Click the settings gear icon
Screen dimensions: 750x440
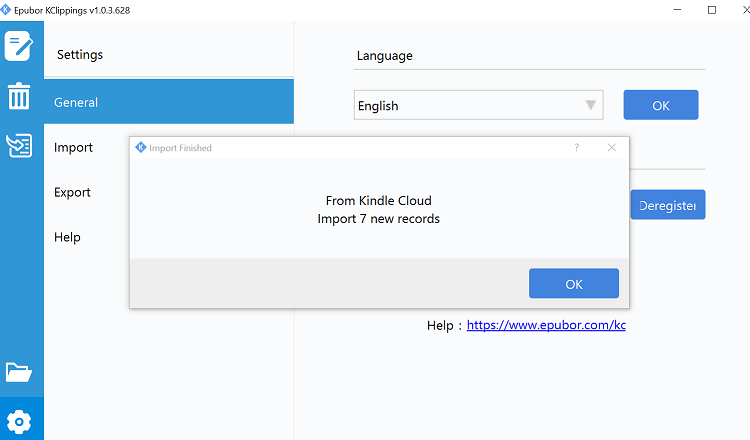(19, 422)
